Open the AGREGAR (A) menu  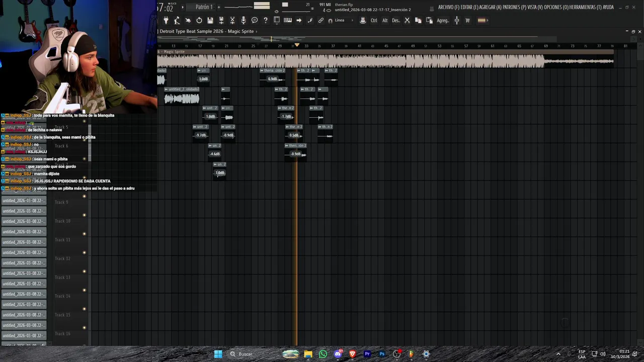(x=491, y=7)
